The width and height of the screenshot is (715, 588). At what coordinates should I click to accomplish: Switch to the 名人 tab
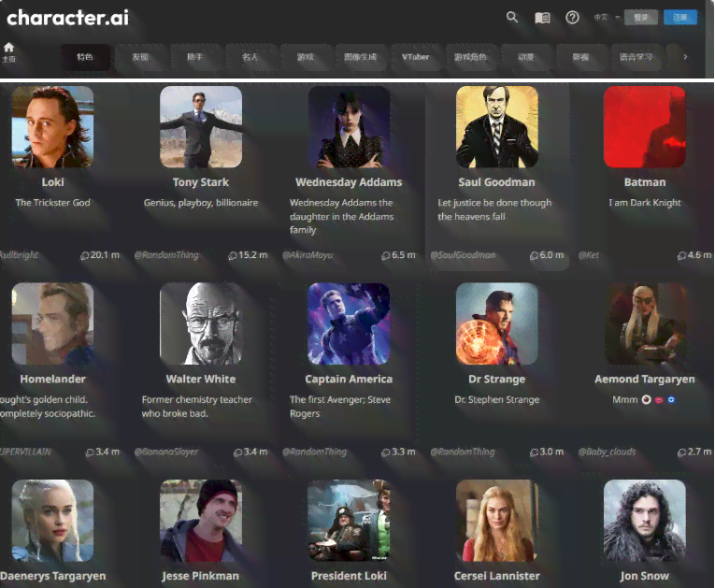[250, 57]
